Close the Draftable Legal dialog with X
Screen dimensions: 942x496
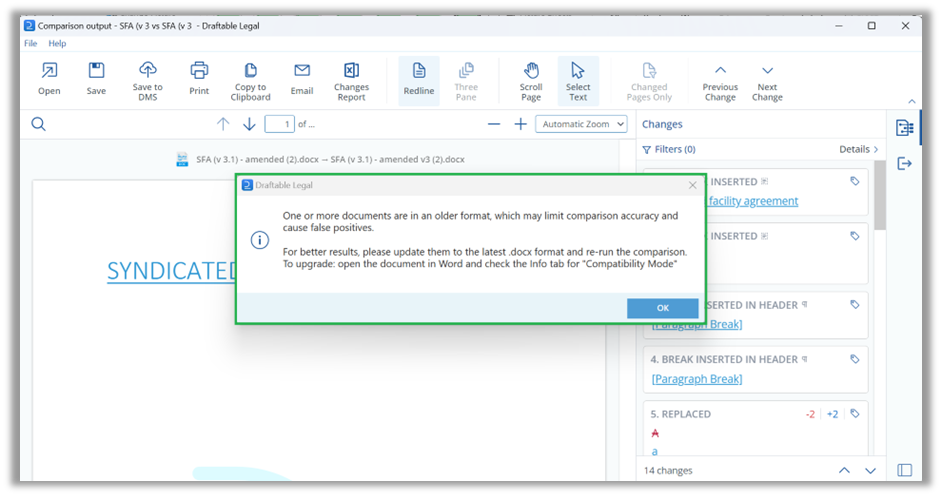(x=693, y=186)
